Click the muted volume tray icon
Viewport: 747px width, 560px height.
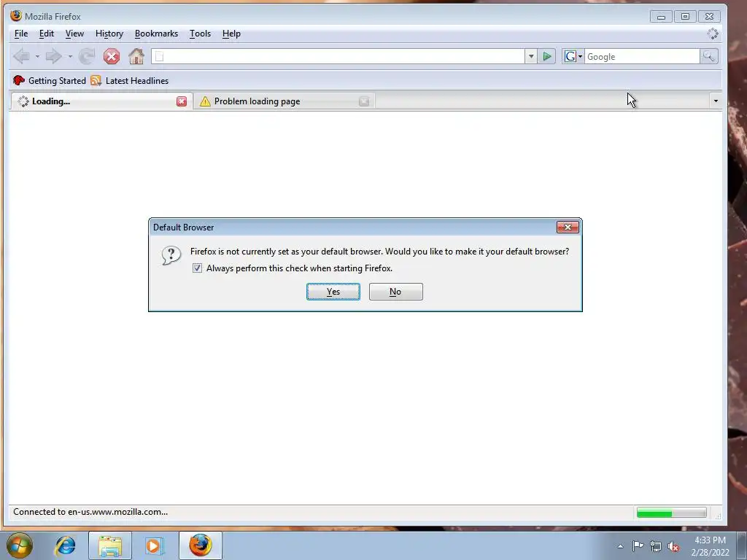[673, 546]
